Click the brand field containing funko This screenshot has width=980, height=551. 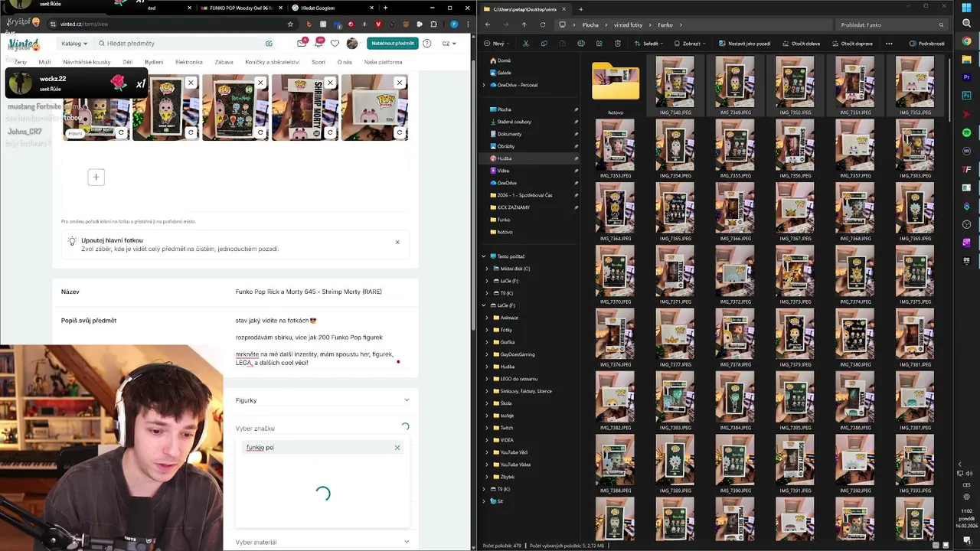point(322,448)
